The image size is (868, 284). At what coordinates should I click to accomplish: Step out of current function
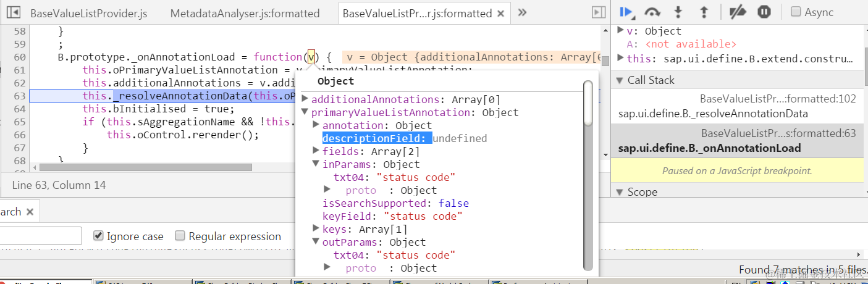pos(704,12)
